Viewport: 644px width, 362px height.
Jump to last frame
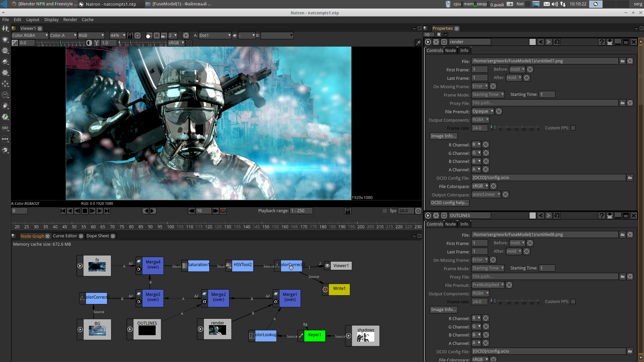(107, 211)
